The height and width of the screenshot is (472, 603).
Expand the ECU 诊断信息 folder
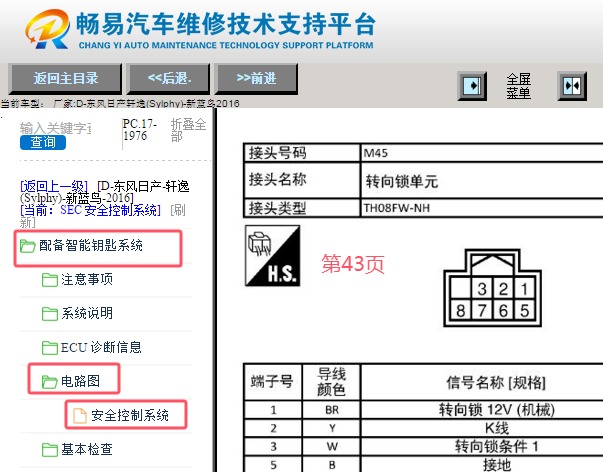pyautogui.click(x=101, y=347)
